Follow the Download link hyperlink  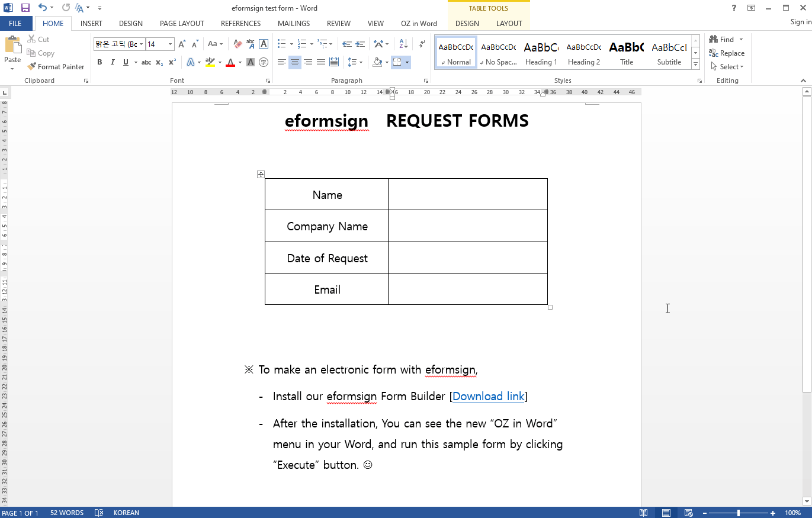(489, 396)
